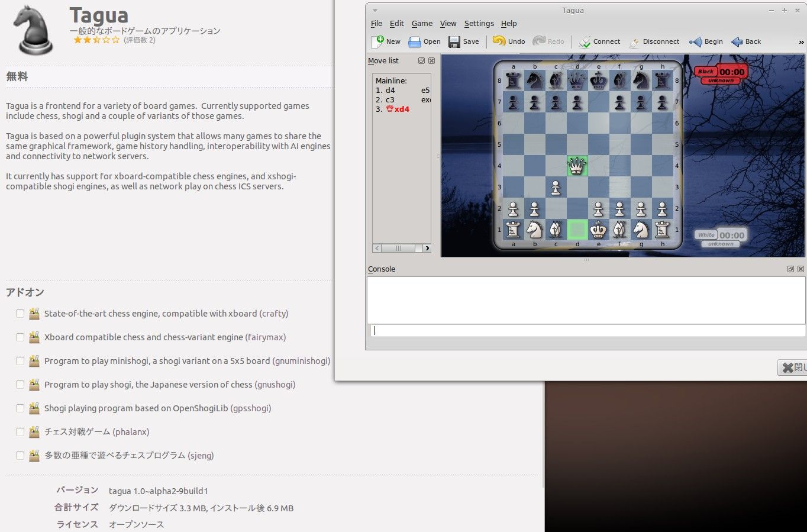807x532 pixels.
Task: Enable the phalanx add-on checkbox
Action: 20,432
